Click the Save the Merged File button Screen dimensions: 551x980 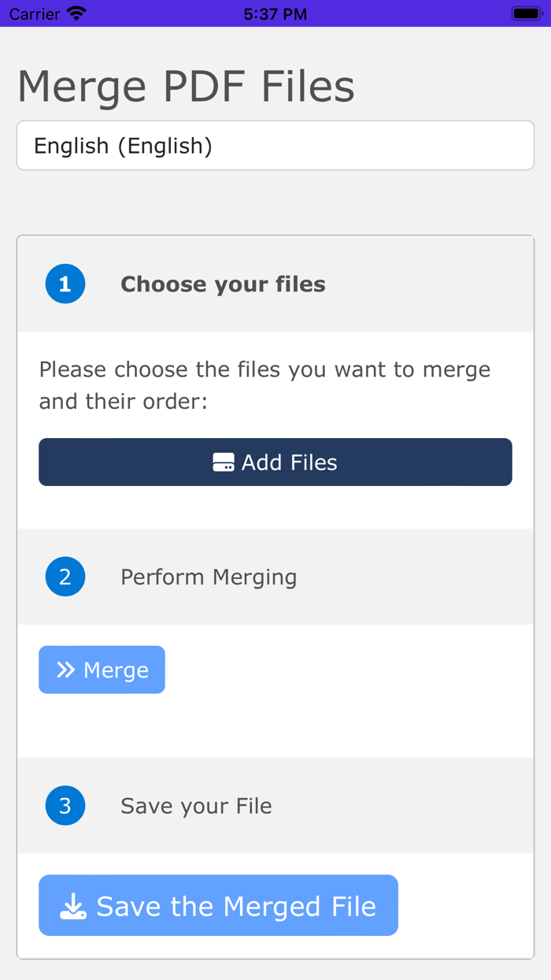218,906
